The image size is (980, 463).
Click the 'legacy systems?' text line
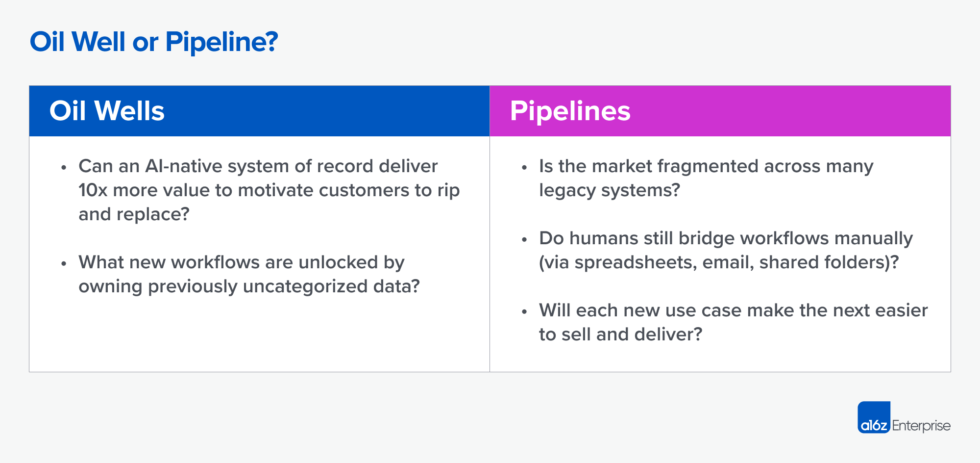[610, 190]
